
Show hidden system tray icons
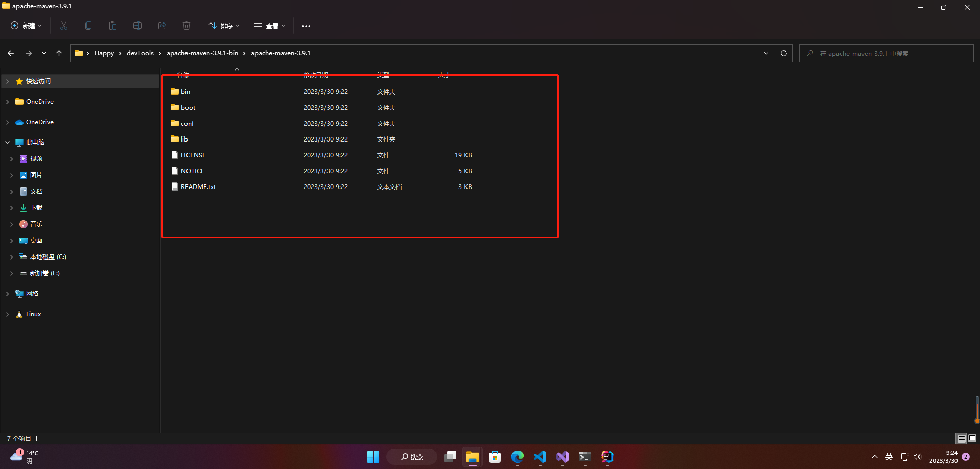875,457
